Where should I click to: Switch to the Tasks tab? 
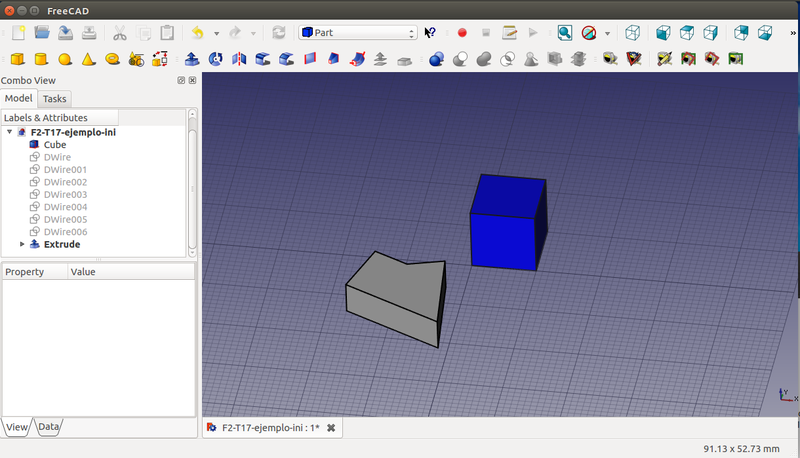54,99
